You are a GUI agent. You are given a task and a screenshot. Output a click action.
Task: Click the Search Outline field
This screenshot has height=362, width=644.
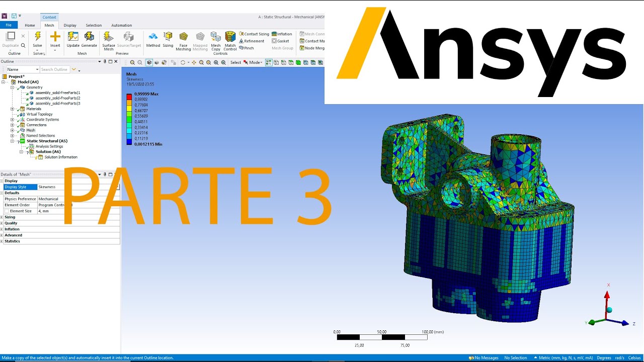pos(55,69)
